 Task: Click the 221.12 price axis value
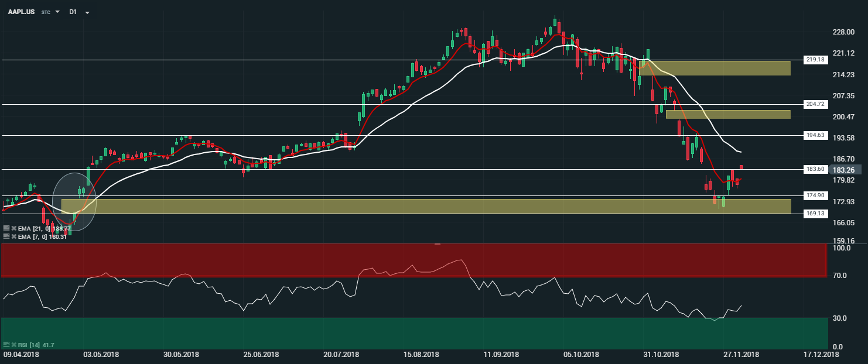(x=844, y=53)
